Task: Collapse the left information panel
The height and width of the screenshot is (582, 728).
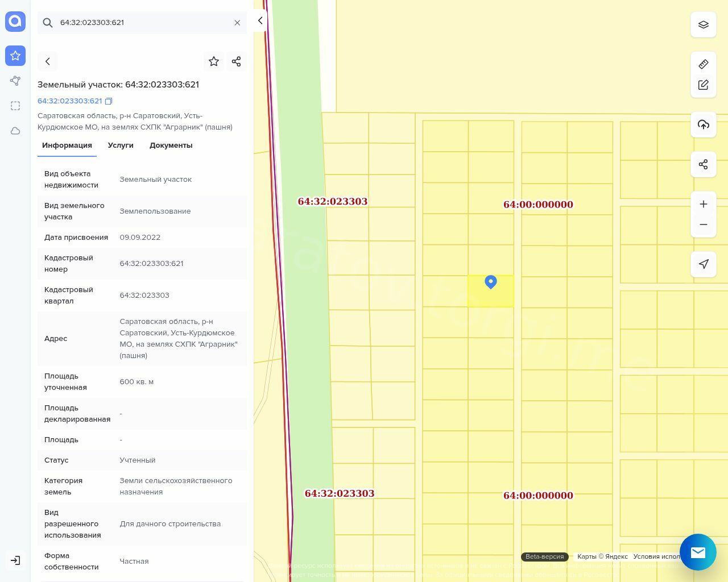Action: point(260,20)
